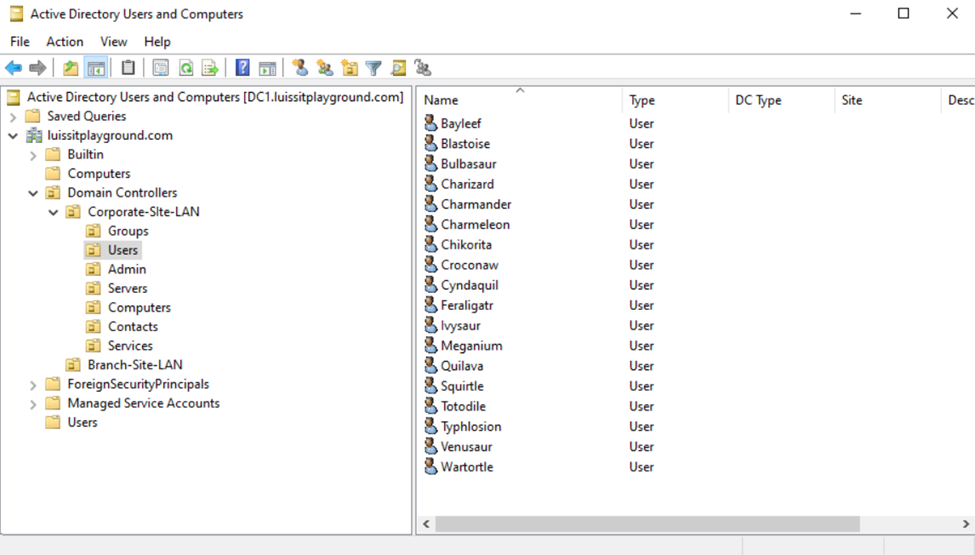Open the File menu
975x555 pixels.
20,42
